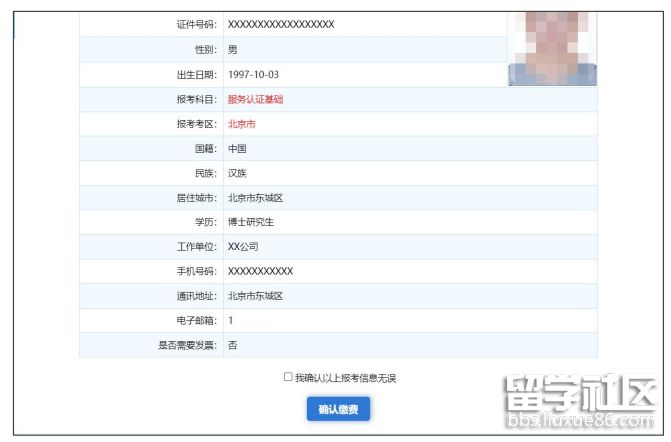Click 北京市东城区 in the 通讯地址 row
The width and height of the screenshot is (671, 442).
(x=255, y=296)
